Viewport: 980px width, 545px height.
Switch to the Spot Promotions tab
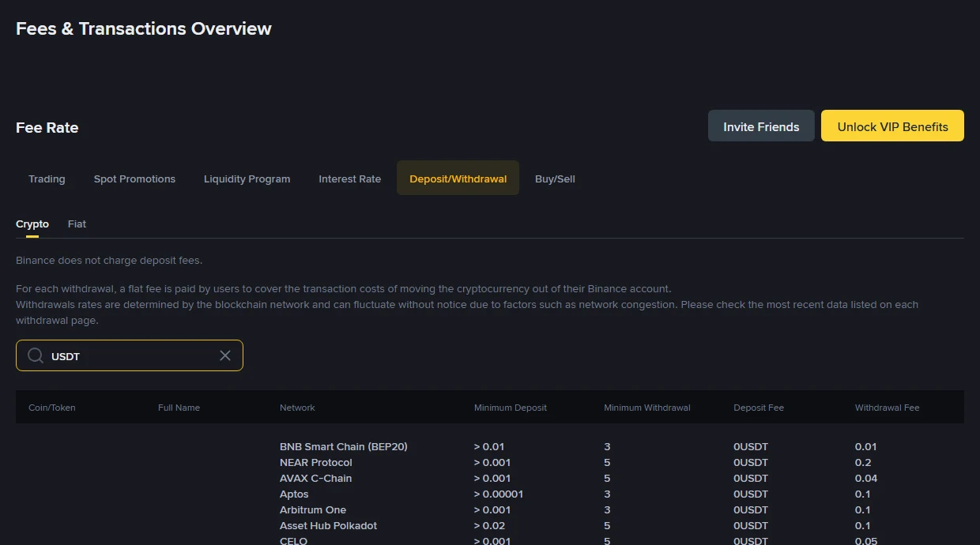(134, 179)
